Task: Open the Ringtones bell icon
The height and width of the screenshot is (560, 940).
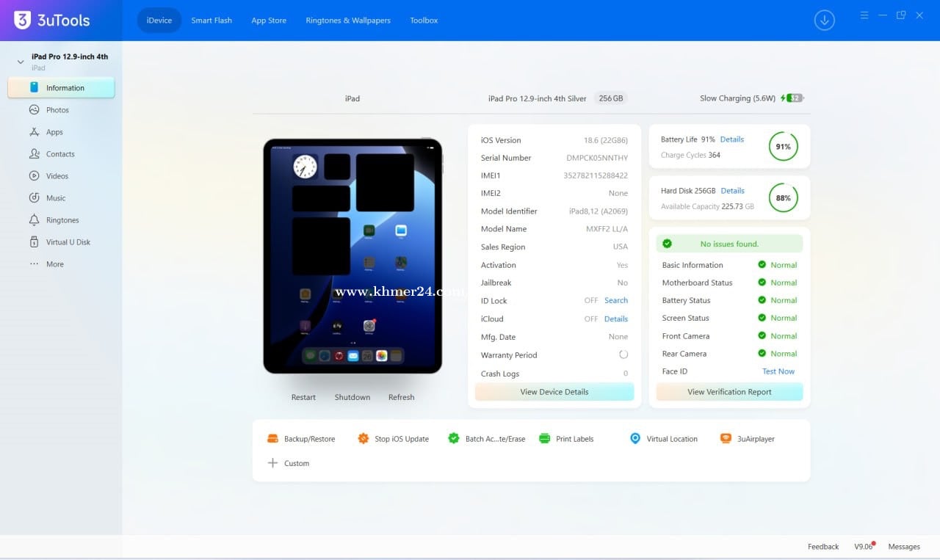Action: coord(34,220)
